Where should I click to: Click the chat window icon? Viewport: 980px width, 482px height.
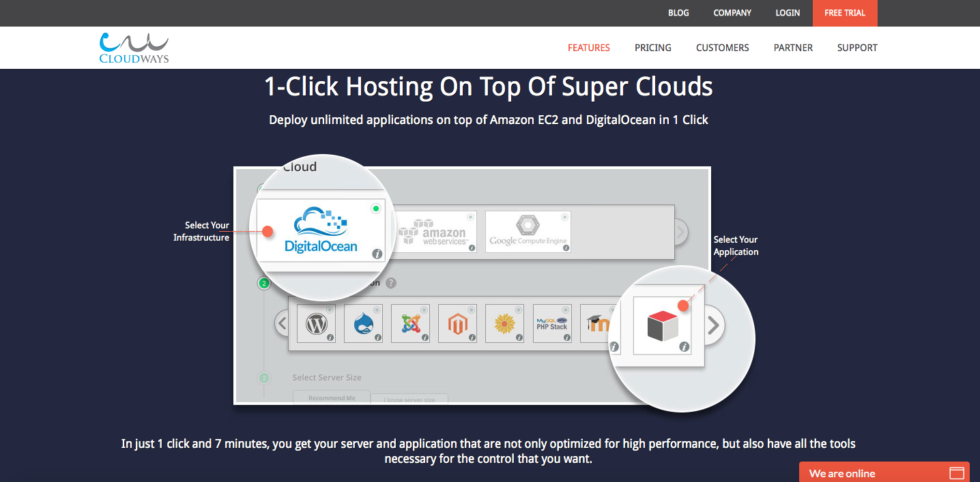[x=957, y=473]
